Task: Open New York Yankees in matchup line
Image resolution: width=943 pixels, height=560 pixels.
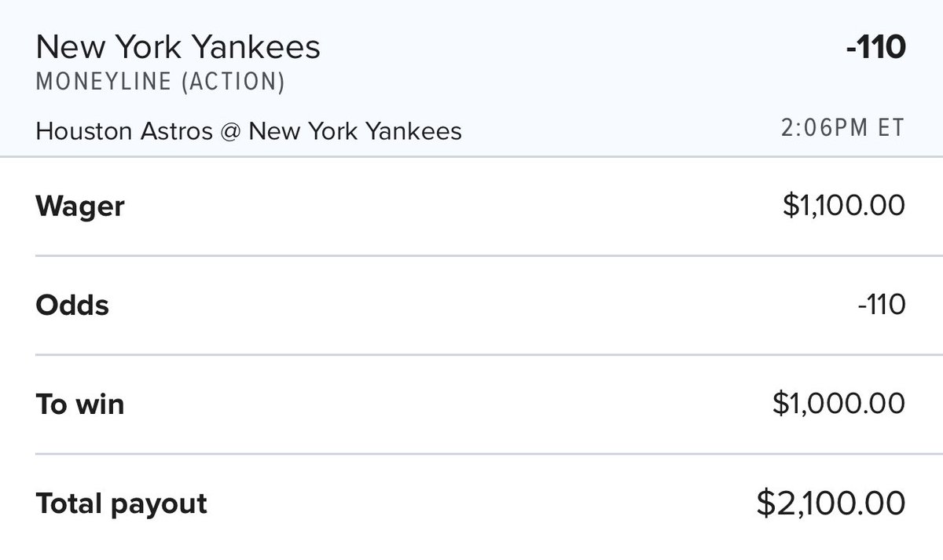Action: point(354,130)
